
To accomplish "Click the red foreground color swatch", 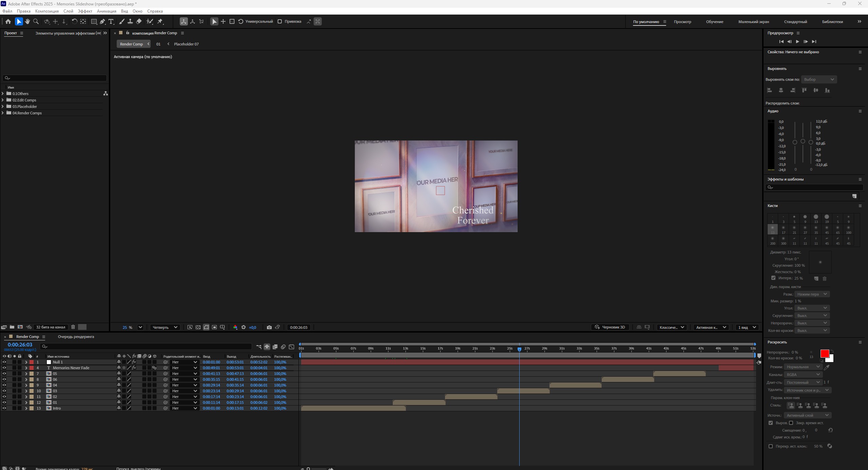I will [824, 354].
